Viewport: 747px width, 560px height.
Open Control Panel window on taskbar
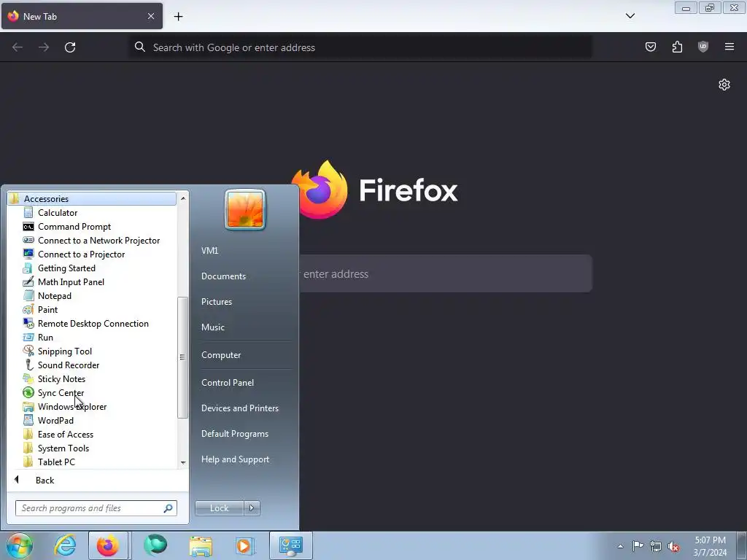(x=290, y=545)
